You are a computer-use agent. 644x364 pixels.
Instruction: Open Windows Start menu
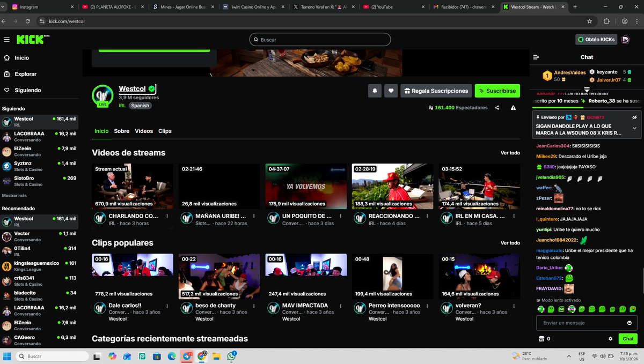[8, 356]
